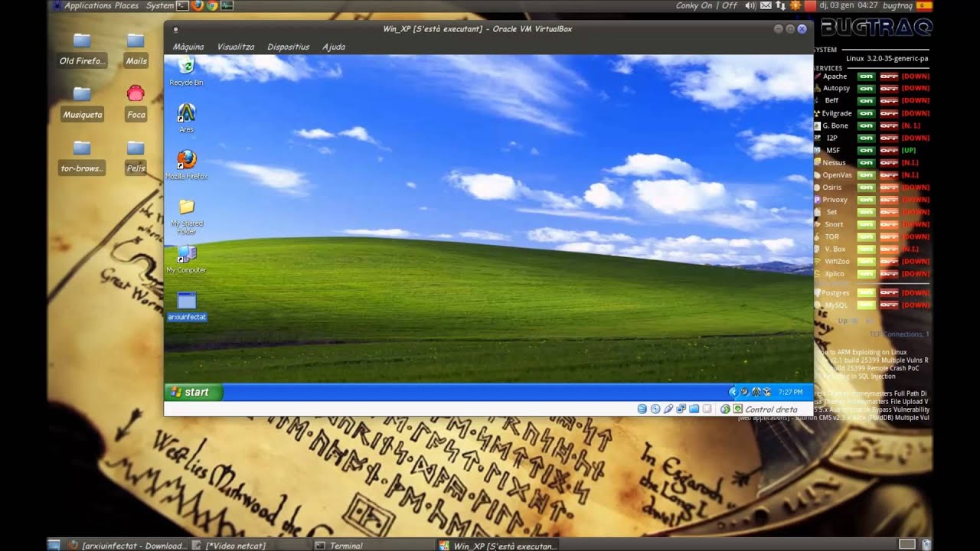Switch to arxiuinfectat Download taskbar window
The width and height of the screenshot is (980, 551).
(126, 546)
